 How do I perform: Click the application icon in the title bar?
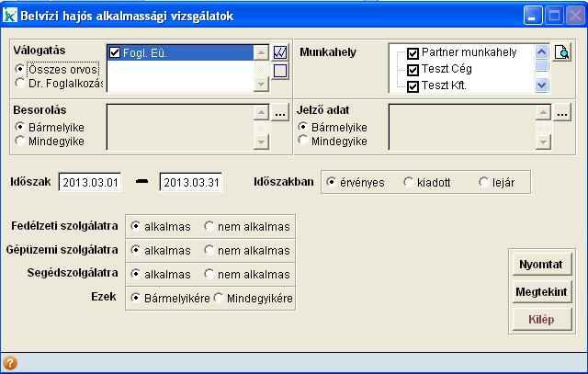tap(11, 16)
